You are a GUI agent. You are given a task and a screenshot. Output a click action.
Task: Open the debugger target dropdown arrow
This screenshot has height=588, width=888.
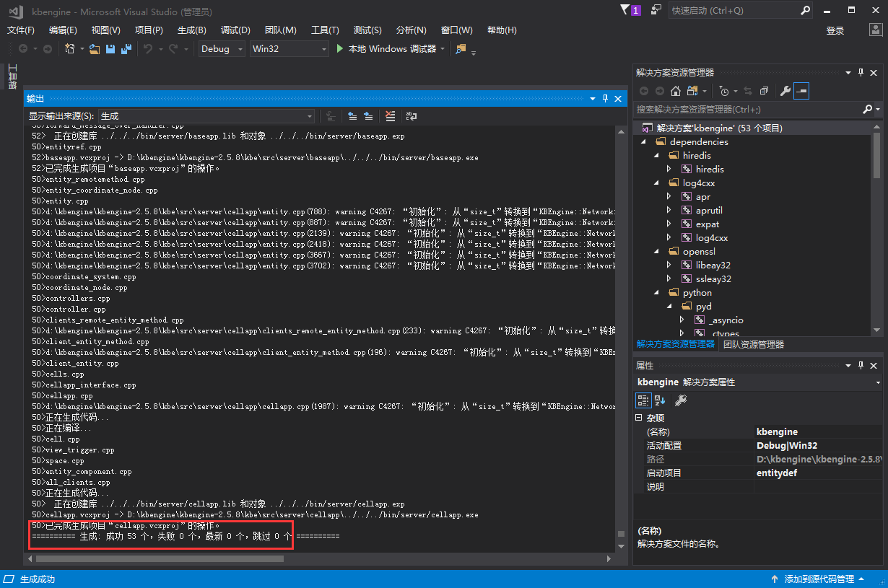442,49
